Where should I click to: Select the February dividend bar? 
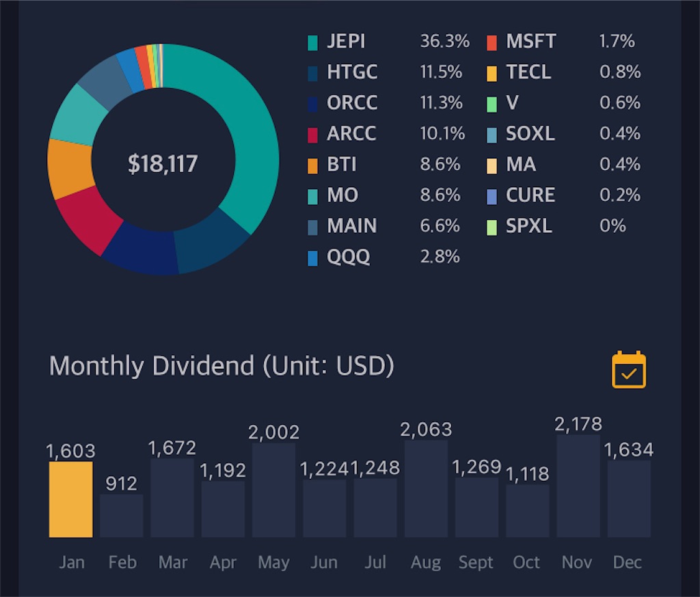coord(122,516)
